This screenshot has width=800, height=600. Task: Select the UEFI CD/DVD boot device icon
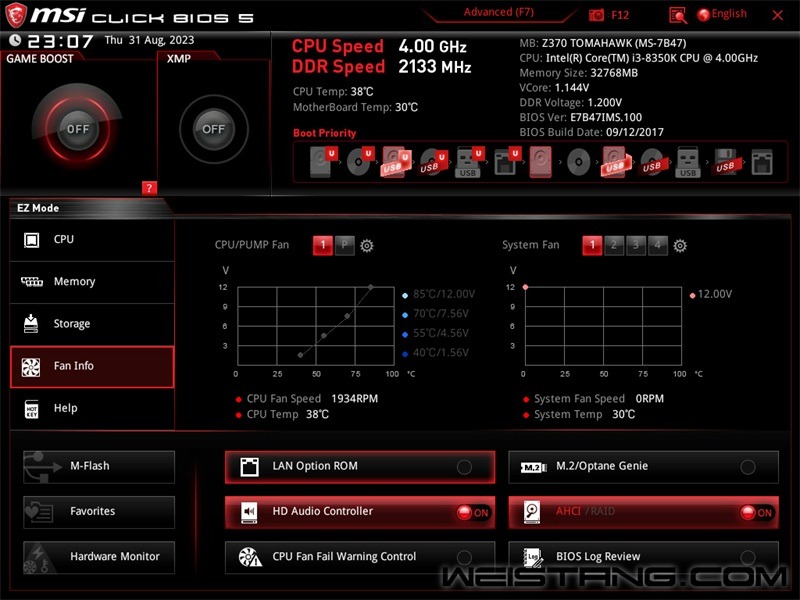360,161
